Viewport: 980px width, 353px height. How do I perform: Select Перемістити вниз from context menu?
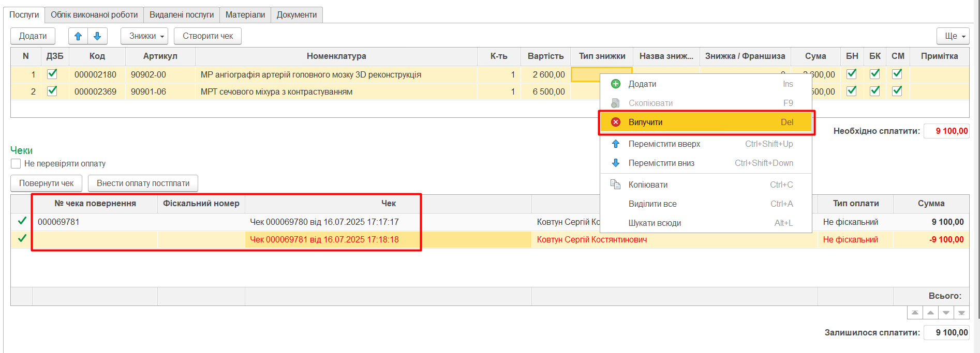[x=661, y=163]
